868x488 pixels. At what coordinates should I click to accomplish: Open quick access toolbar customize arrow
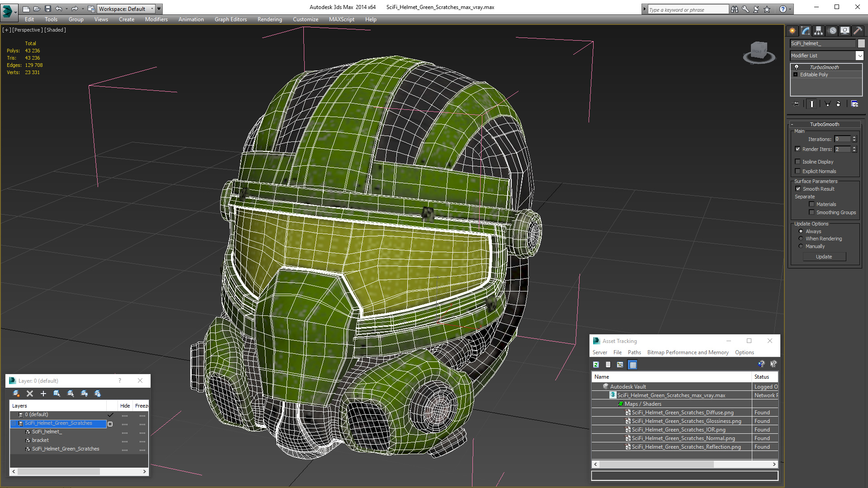pyautogui.click(x=159, y=9)
